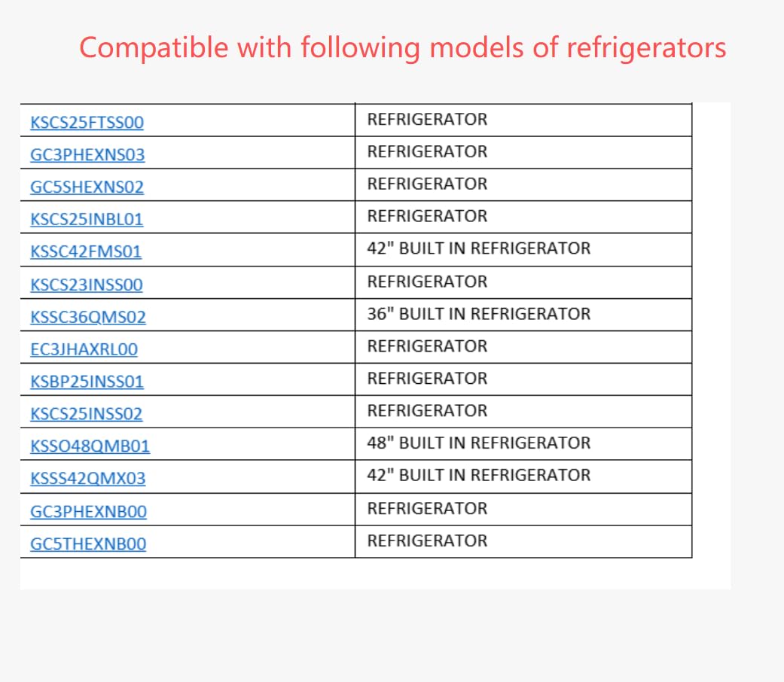Click the red compatibility heading text
784x682 pixels.
point(402,48)
